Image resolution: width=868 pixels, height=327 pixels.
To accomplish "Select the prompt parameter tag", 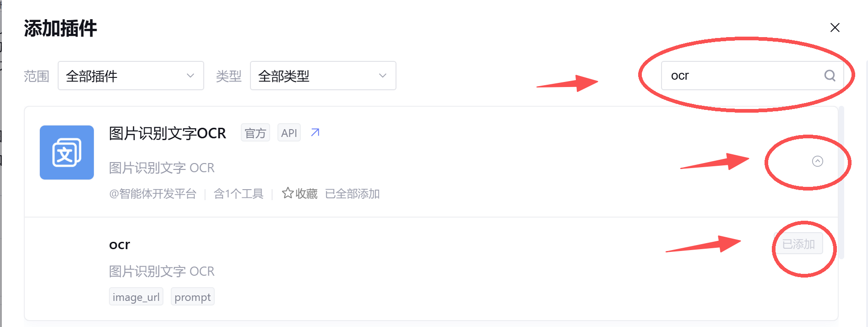I will pos(192,297).
